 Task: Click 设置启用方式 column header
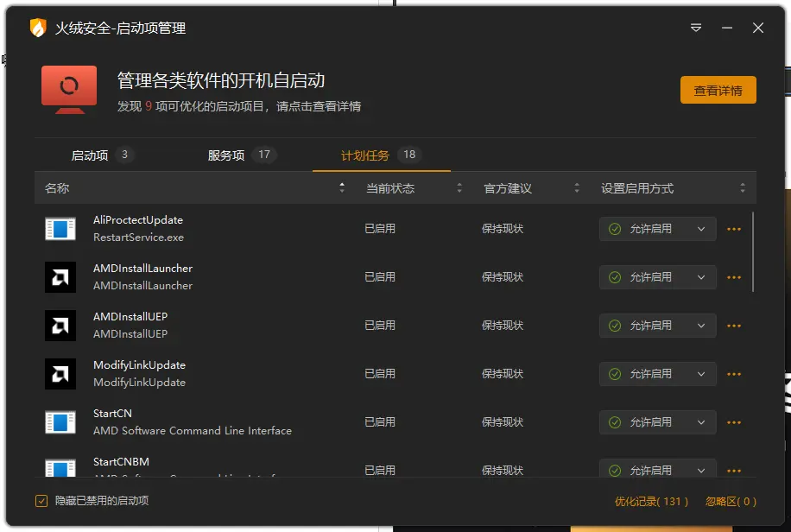(x=637, y=188)
